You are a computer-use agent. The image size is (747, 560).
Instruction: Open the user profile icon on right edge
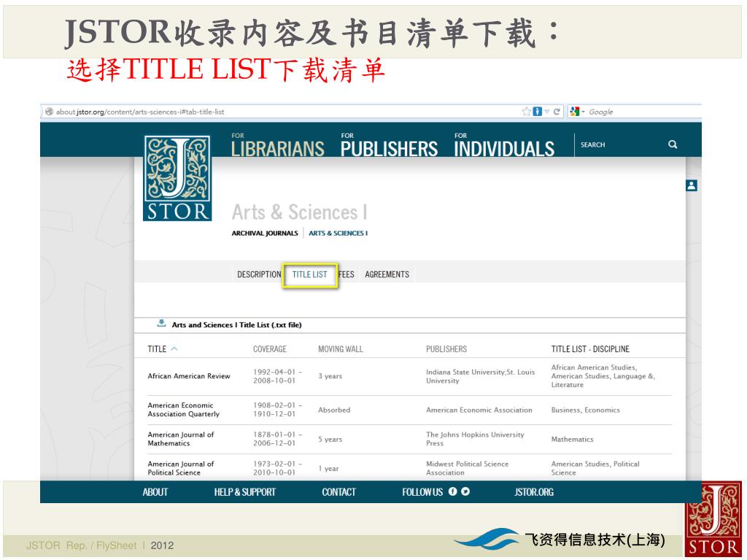(692, 185)
